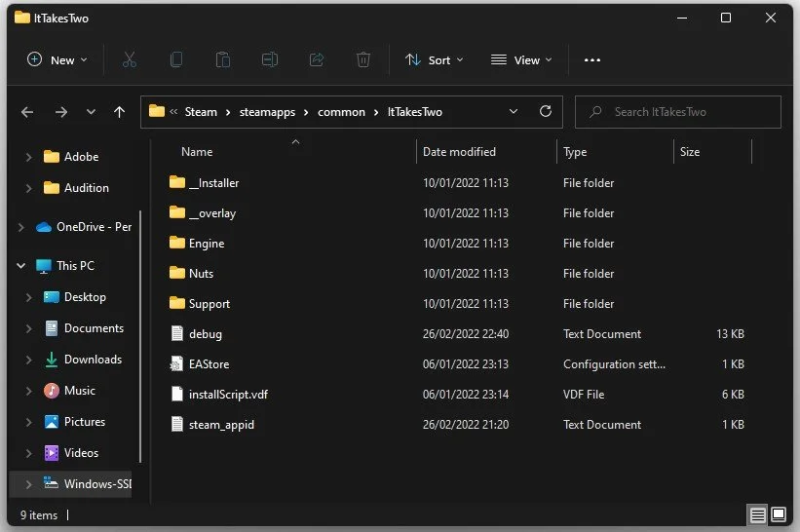Go up one folder level arrow
The width and height of the screenshot is (800, 532).
click(x=120, y=112)
